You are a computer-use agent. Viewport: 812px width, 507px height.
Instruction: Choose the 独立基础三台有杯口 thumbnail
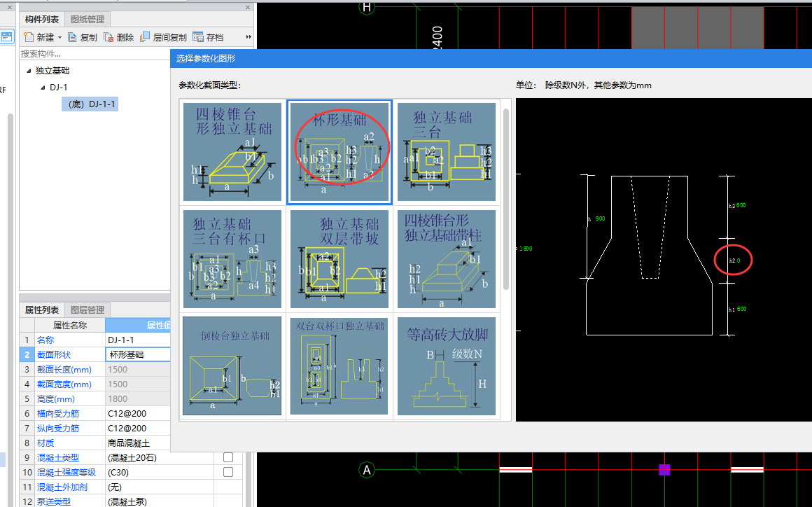(232, 259)
